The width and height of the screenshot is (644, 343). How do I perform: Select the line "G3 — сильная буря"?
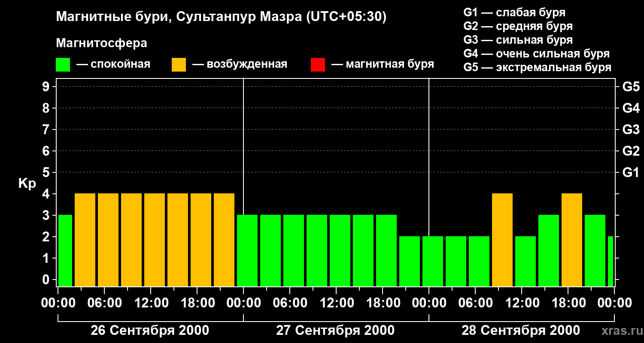[x=518, y=40]
